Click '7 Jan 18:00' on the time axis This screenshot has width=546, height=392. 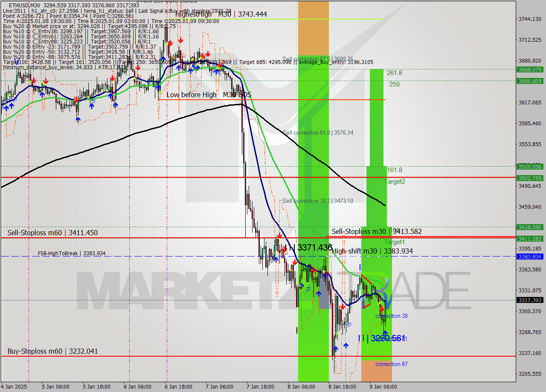click(260, 387)
